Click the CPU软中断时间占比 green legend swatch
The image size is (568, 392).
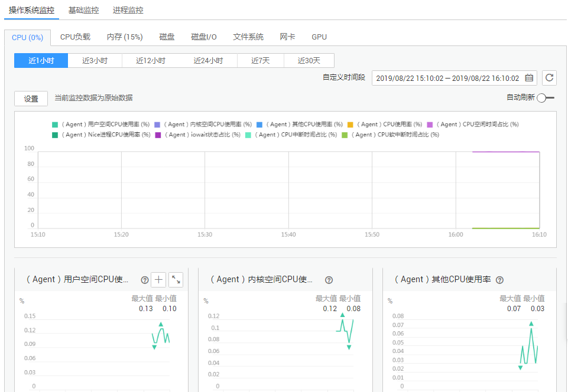345,135
